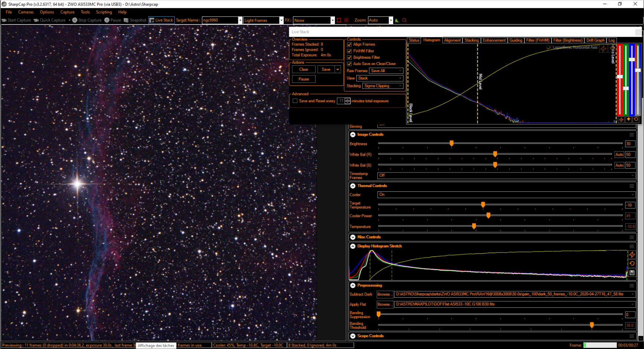Open the Stacking Sigma Clipping dropdown
644x349 pixels.
pos(383,86)
